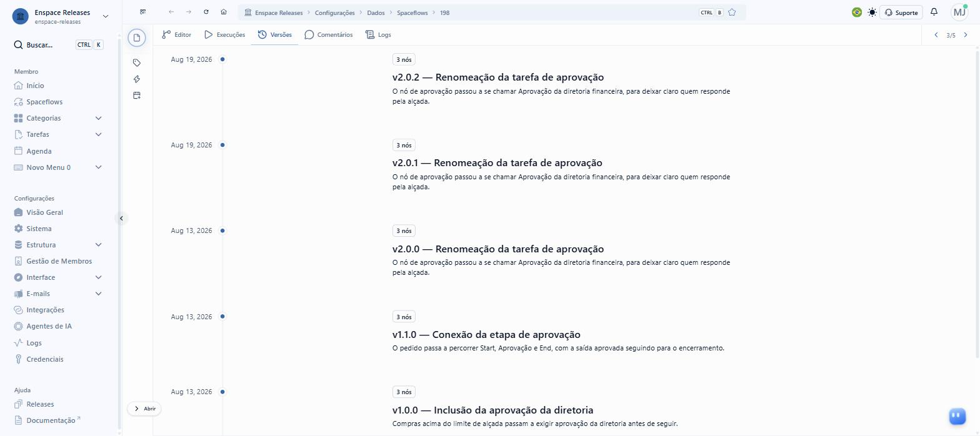980x436 pixels.
Task: Select v1.0.0 Inclusão da aprovação da diretoria
Action: point(492,410)
